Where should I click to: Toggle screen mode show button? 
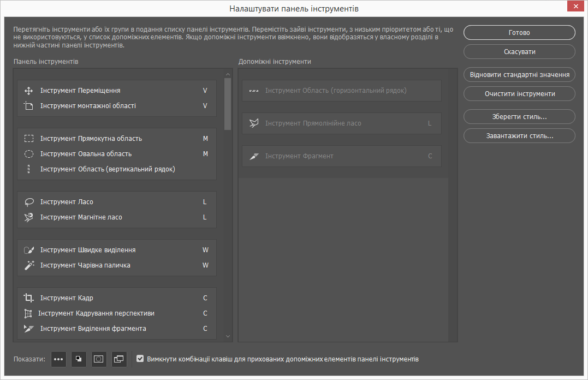(x=119, y=359)
